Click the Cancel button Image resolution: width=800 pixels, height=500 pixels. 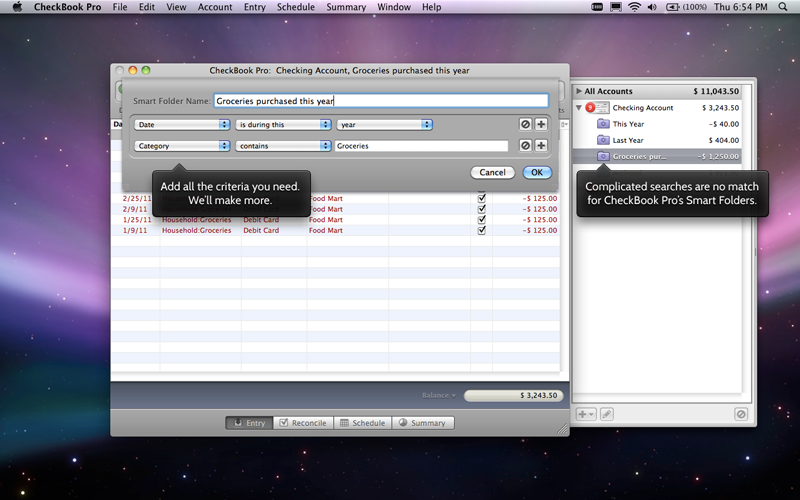(x=492, y=172)
